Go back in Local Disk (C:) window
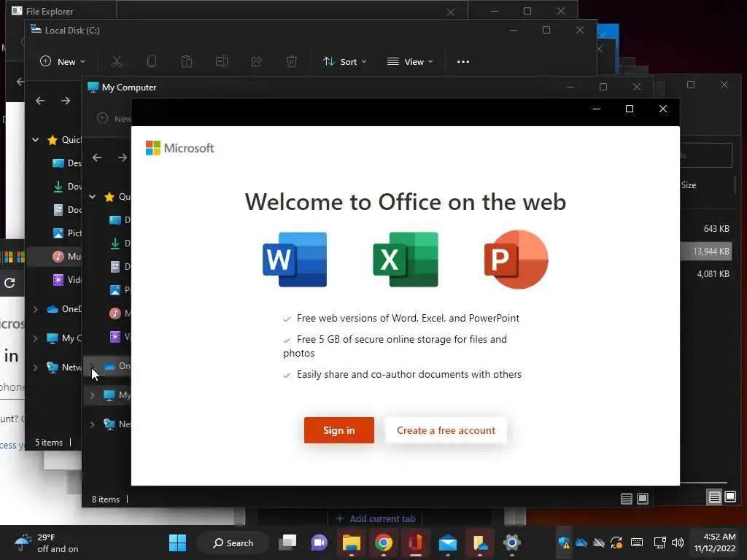The image size is (747, 560). click(40, 101)
